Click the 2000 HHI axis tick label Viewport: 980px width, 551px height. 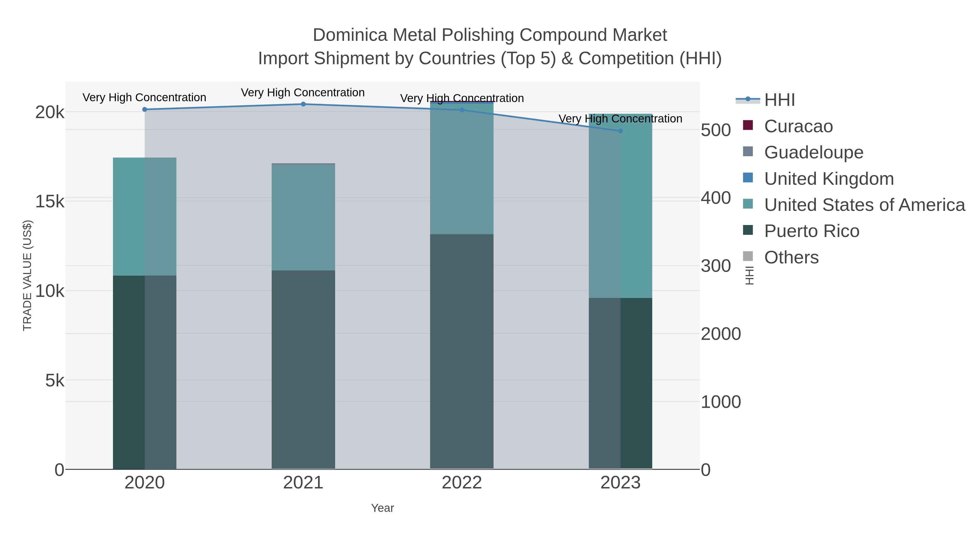pyautogui.click(x=721, y=334)
